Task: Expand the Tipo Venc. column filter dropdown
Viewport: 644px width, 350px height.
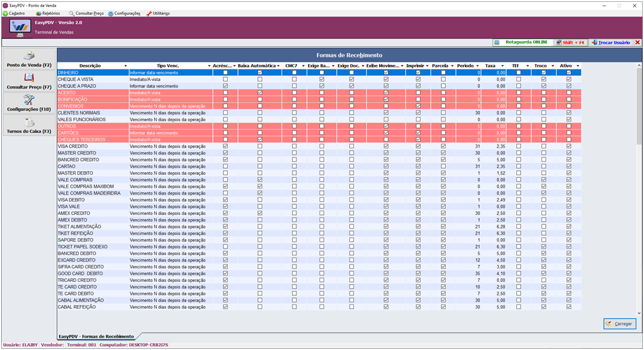Action: pyautogui.click(x=208, y=66)
